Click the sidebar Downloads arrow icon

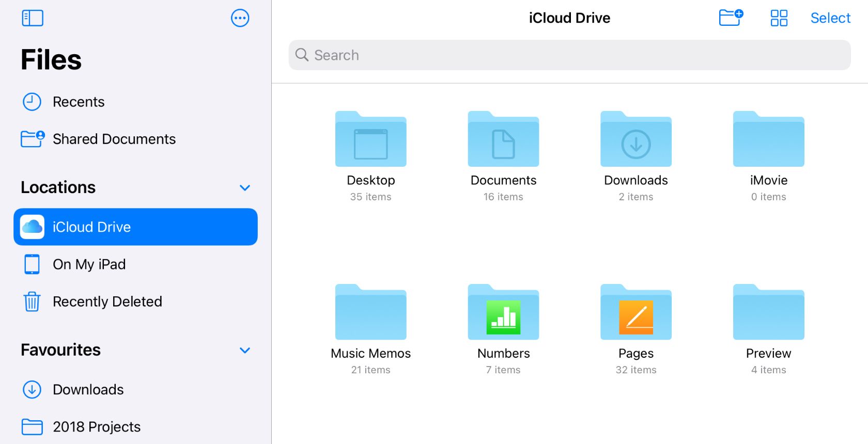(32, 389)
